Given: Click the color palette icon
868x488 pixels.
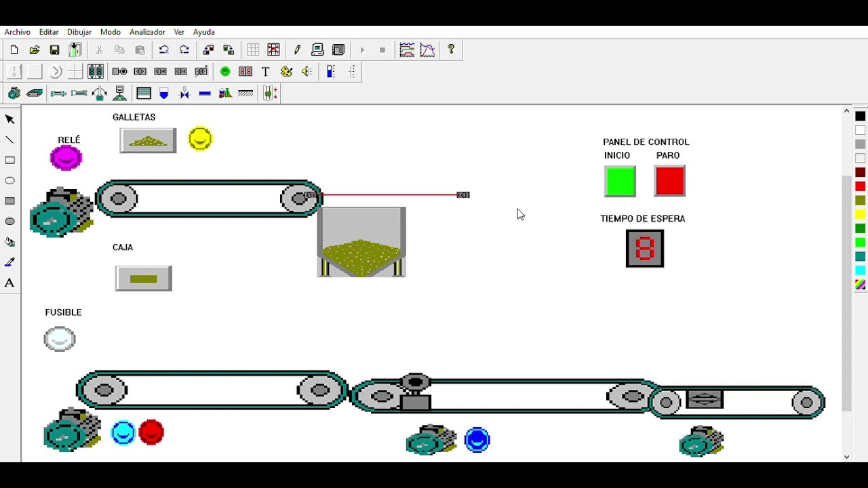Looking at the screenshot, I should click(286, 72).
